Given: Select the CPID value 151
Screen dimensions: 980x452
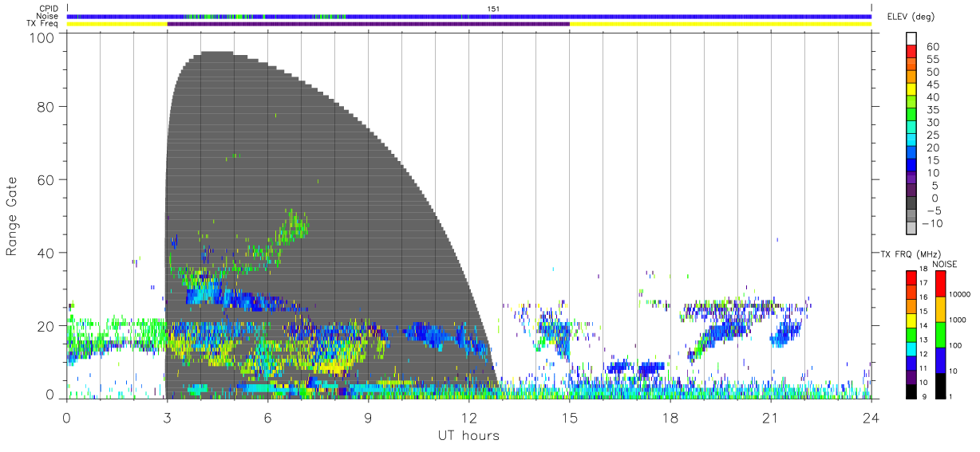Looking at the screenshot, I should click(493, 9).
